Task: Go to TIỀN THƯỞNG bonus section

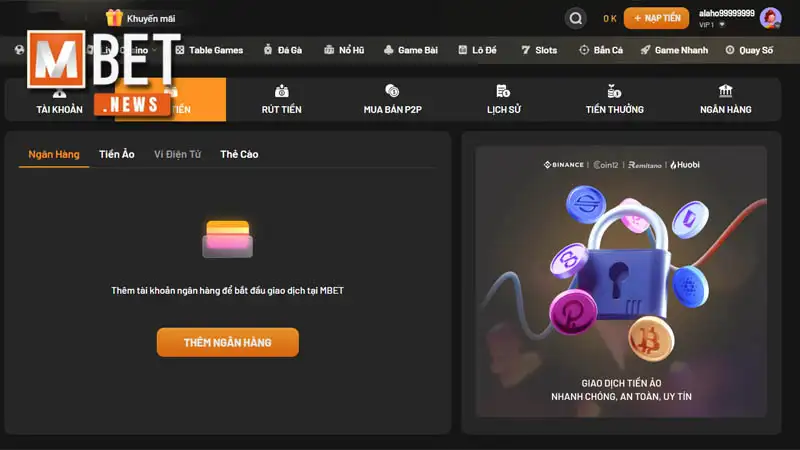Action: 614,99
